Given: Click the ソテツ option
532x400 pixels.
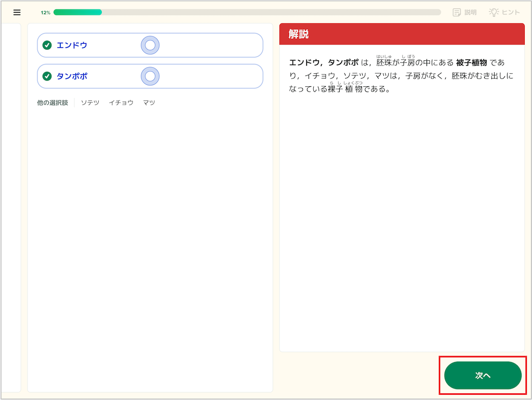Looking at the screenshot, I should (90, 102).
